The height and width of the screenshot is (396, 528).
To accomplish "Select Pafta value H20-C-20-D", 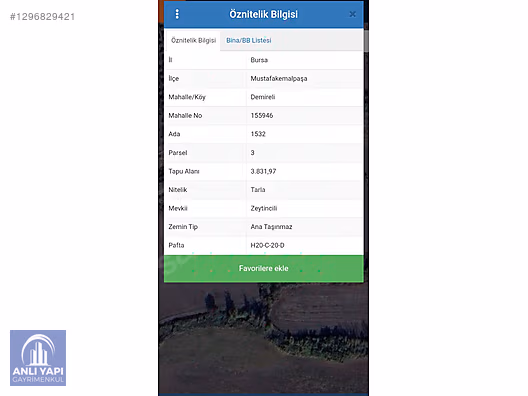I will (x=267, y=245).
